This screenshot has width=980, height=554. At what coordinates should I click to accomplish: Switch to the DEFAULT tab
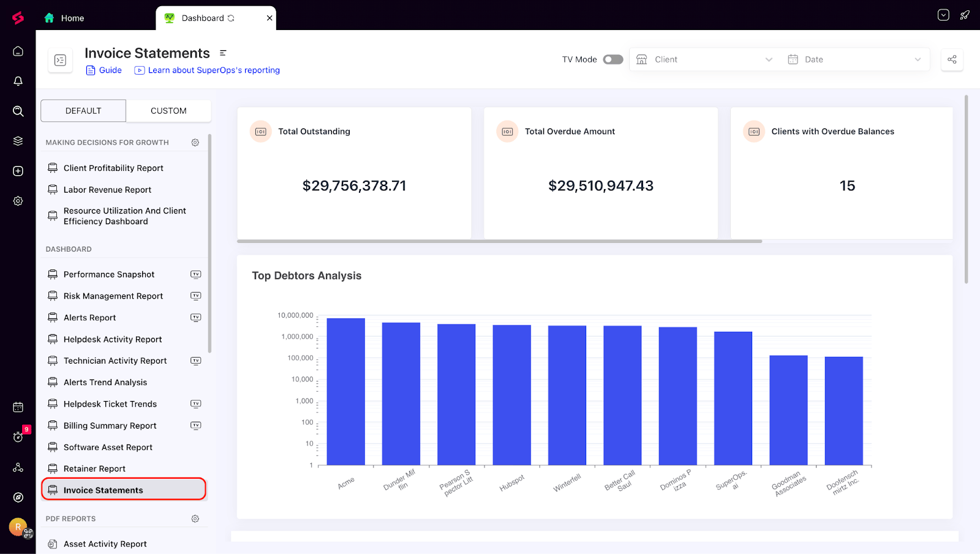[83, 111]
